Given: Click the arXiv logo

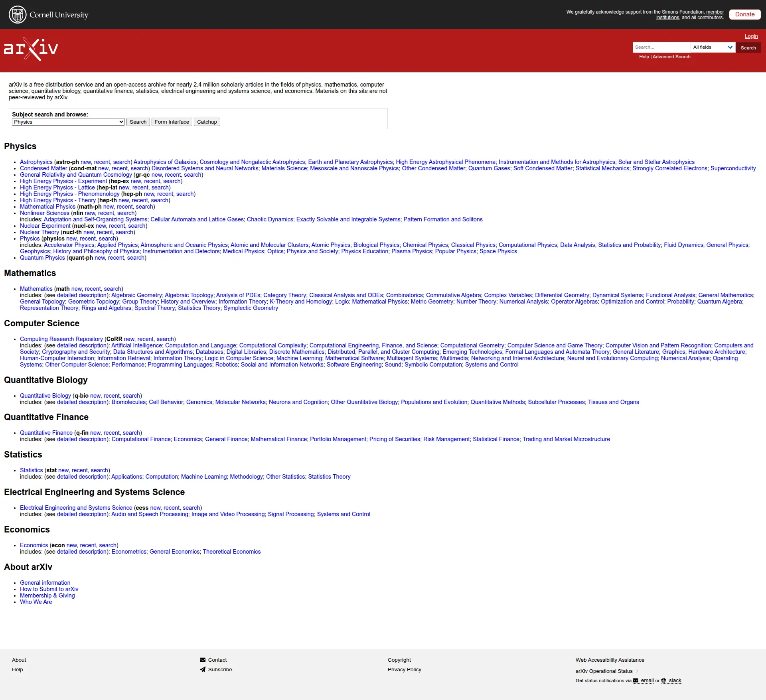Looking at the screenshot, I should [x=30, y=49].
